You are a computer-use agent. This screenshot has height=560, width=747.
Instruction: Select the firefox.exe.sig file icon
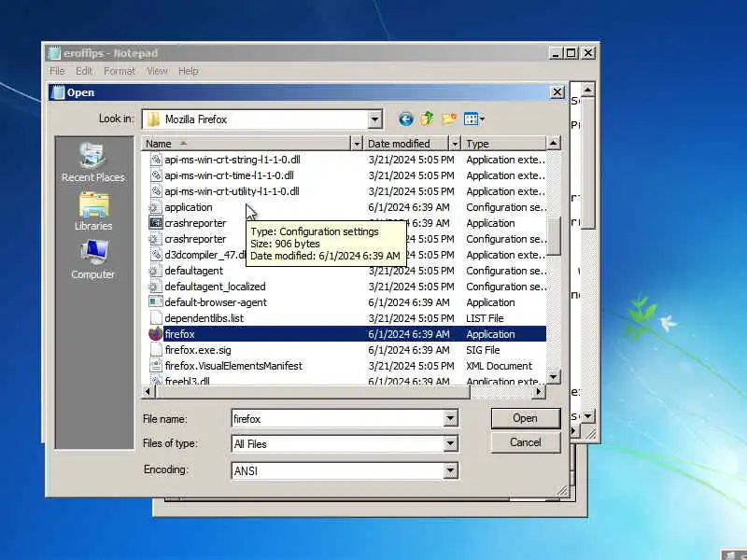(x=155, y=350)
